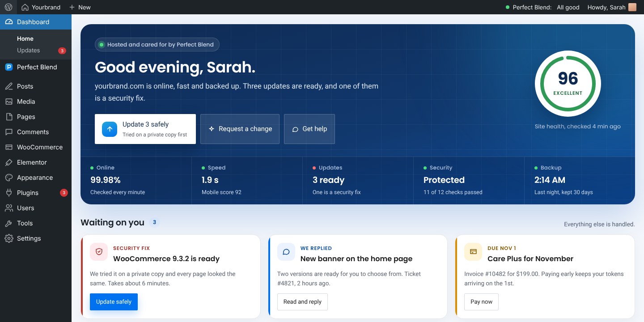
Task: Click Get help button
Action: 309,129
